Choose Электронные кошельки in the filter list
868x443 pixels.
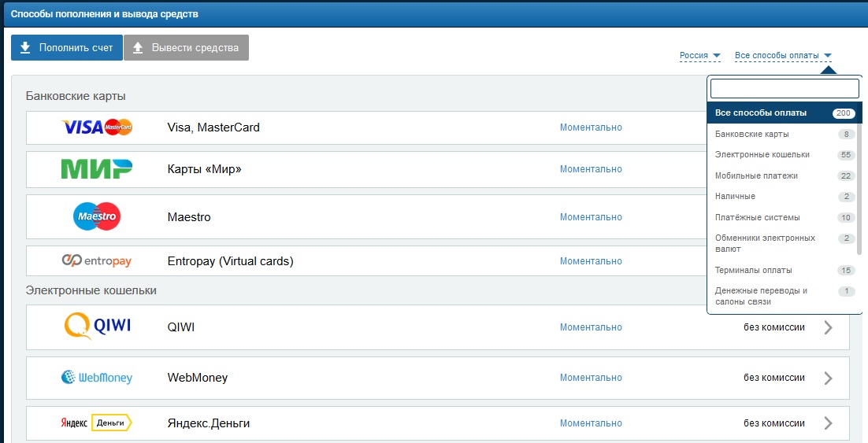[x=762, y=155]
